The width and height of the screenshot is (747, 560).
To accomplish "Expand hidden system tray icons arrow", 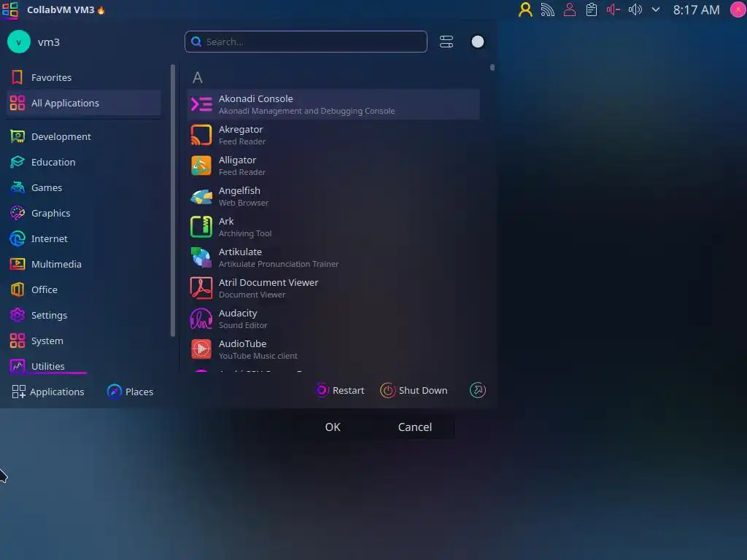I will point(656,9).
